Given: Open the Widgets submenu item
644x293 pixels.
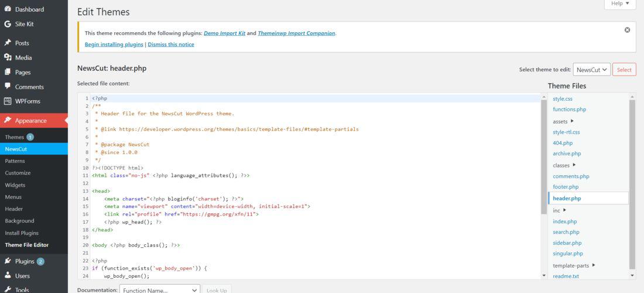Looking at the screenshot, I should 15,185.
